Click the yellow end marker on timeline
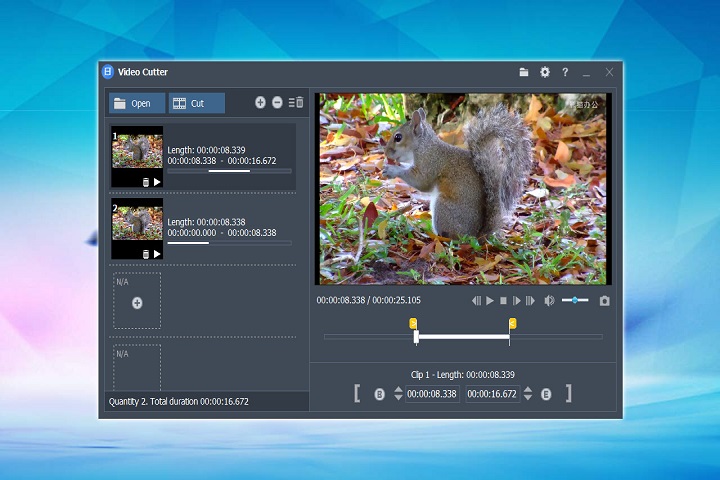 pyautogui.click(x=512, y=323)
